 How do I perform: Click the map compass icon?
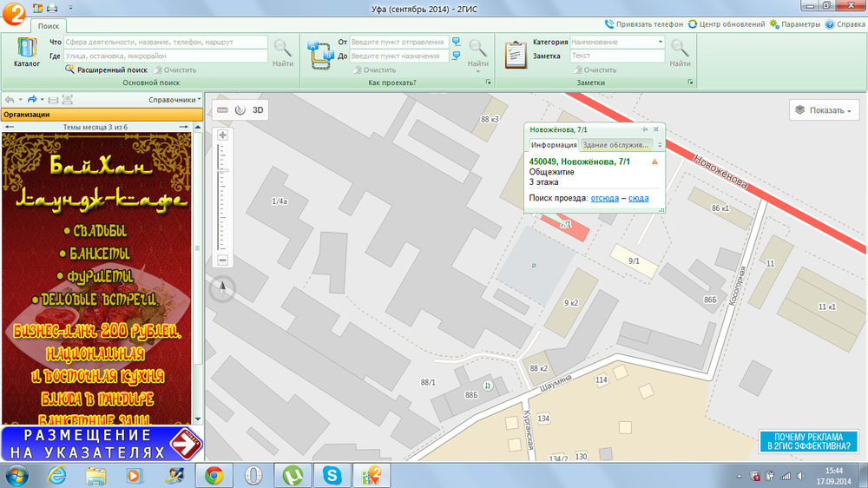[x=222, y=288]
